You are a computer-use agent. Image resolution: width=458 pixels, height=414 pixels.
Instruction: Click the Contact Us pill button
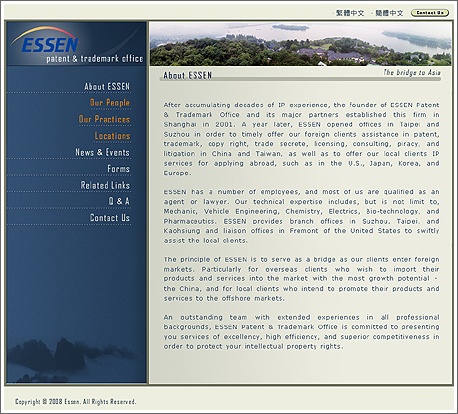pyautogui.click(x=430, y=13)
